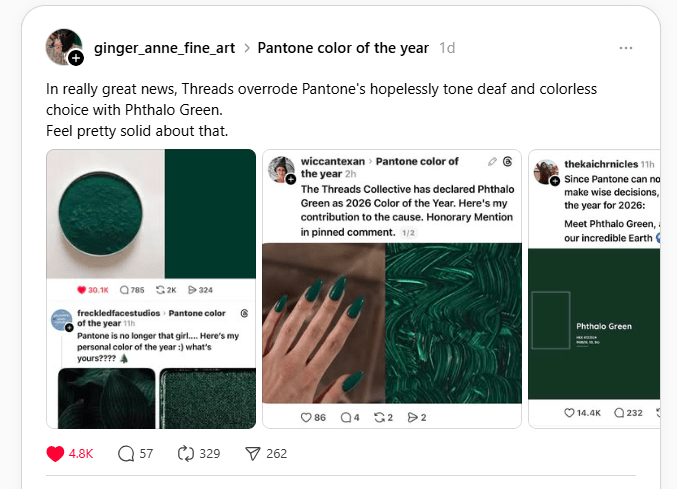Image resolution: width=677 pixels, height=489 pixels.
Task: Click the Threads logo on wiccantexan card
Action: (x=508, y=161)
